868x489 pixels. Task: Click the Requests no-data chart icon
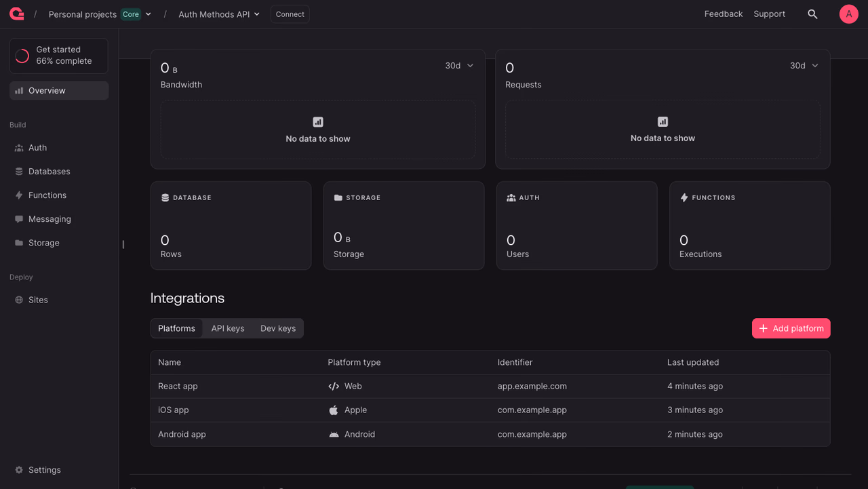click(x=663, y=122)
